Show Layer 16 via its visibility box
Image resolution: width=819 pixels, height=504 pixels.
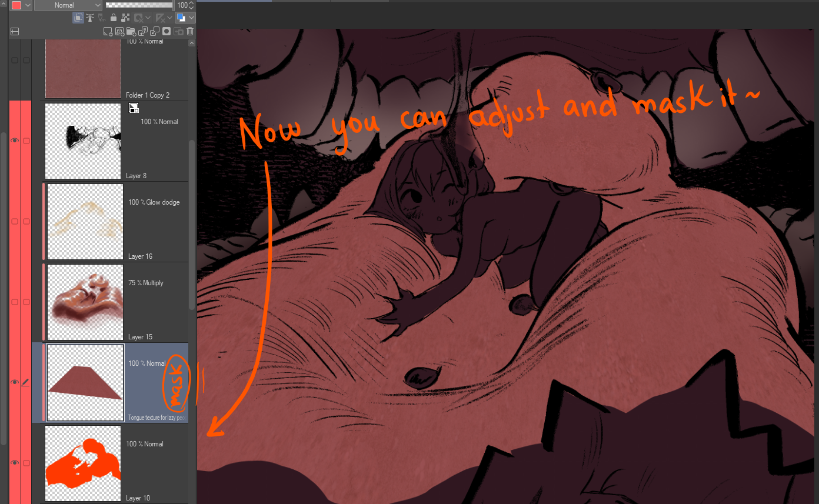tap(15, 221)
